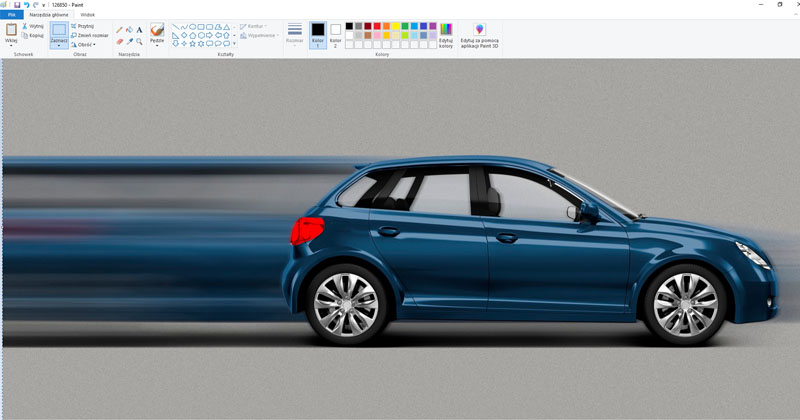Open the Pędzle brushes dropdown
Screen dimensions: 800x420
(157, 44)
